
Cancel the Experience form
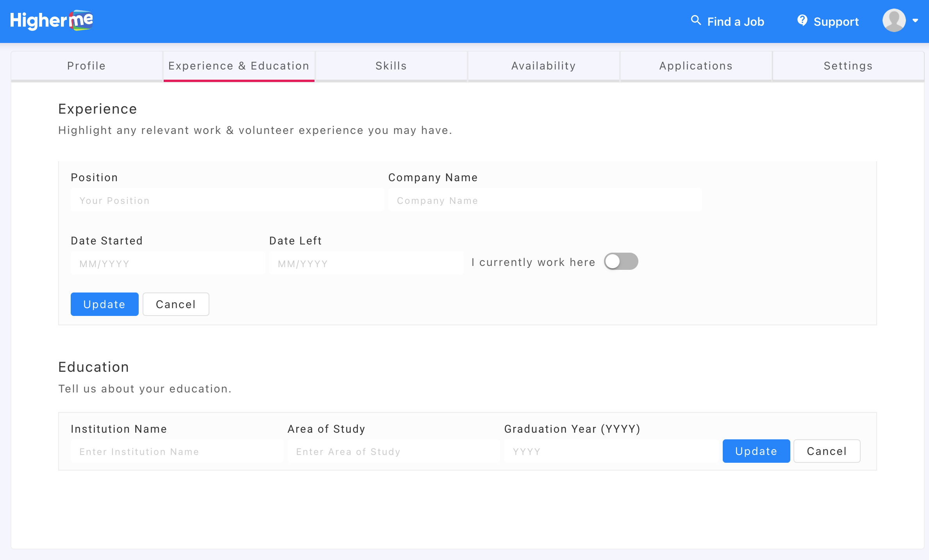pos(176,304)
